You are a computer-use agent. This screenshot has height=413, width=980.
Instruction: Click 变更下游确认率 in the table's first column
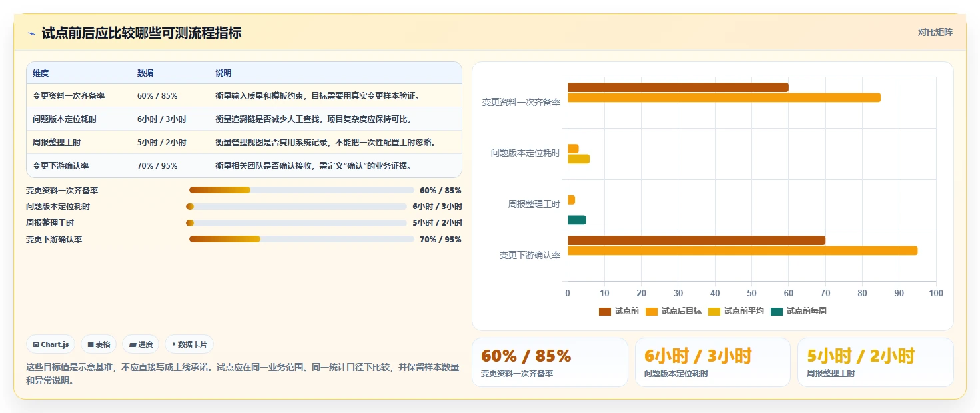pyautogui.click(x=61, y=166)
